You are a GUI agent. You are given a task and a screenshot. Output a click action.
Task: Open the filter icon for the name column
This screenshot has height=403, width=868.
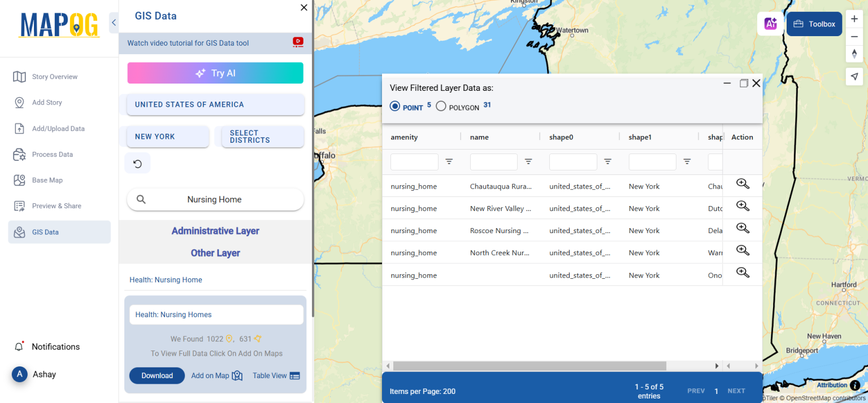[x=528, y=162]
